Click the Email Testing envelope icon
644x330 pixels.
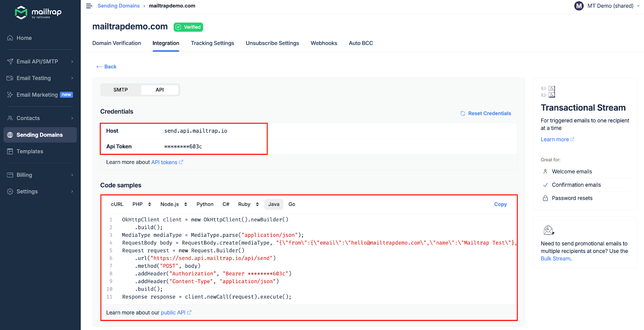click(x=10, y=78)
